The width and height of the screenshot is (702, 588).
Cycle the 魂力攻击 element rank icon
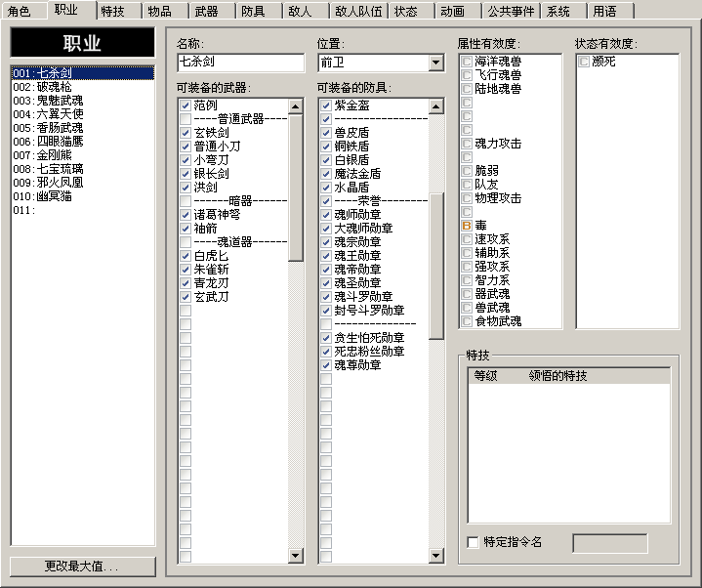point(467,144)
